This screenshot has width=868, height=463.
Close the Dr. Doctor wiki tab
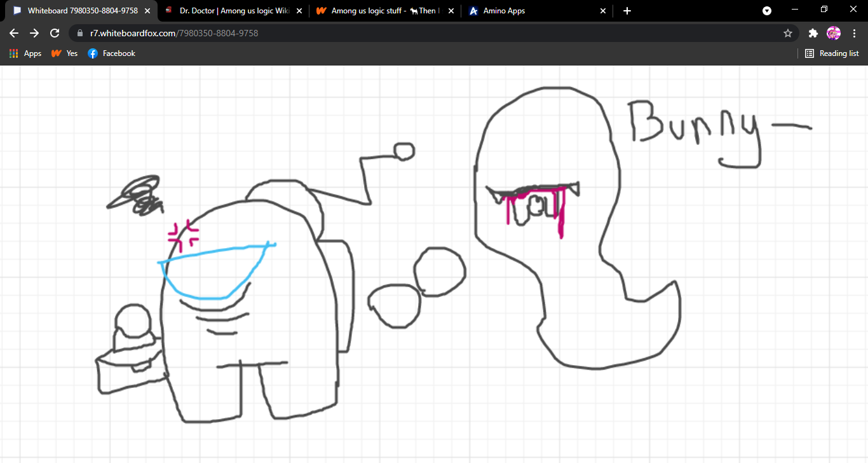tap(299, 11)
